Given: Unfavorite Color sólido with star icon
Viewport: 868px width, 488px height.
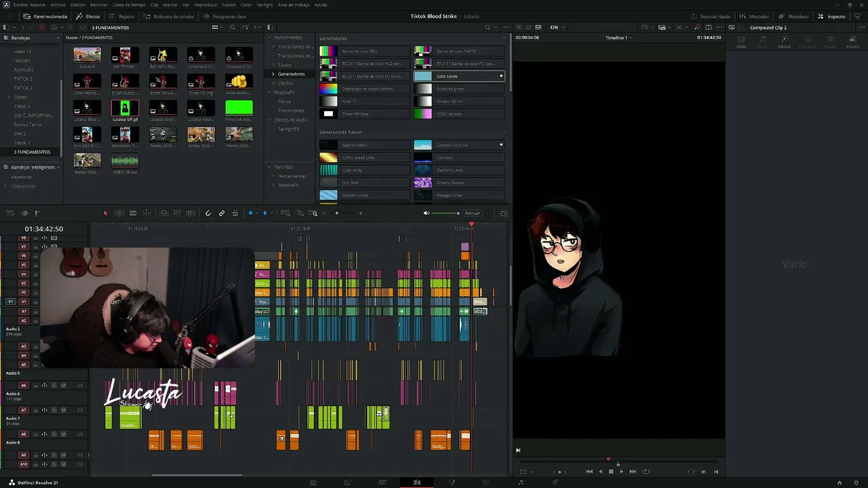Looking at the screenshot, I should coord(501,76).
